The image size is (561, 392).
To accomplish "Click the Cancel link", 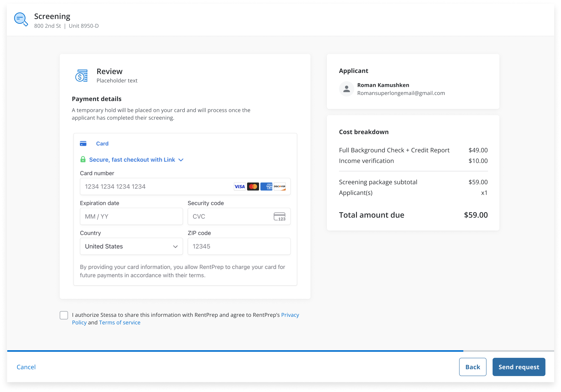I will 26,367.
